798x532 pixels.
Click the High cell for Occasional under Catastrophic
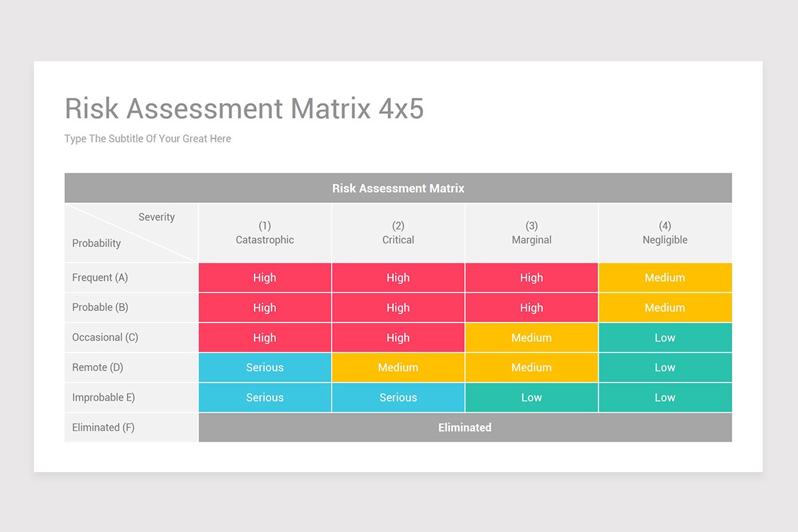click(264, 337)
